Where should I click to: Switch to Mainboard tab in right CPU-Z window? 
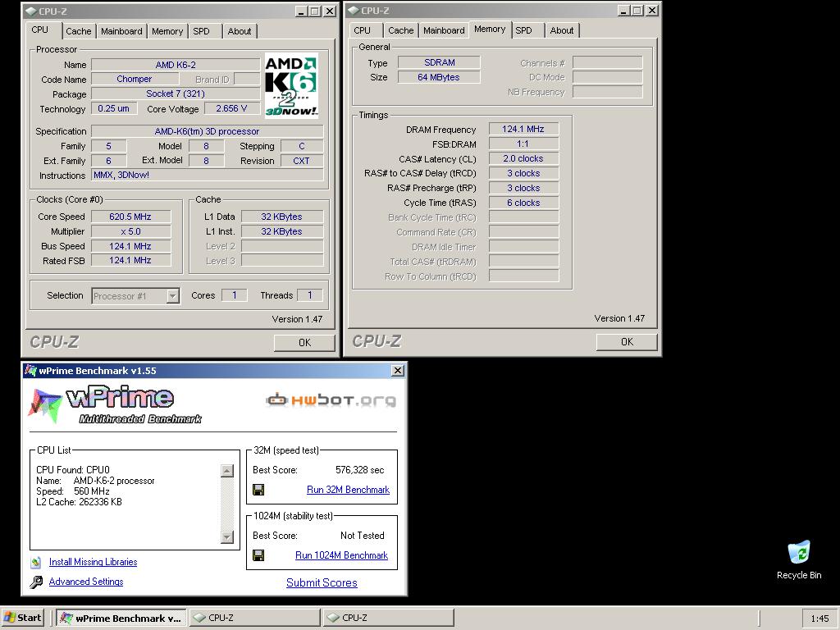pos(444,30)
